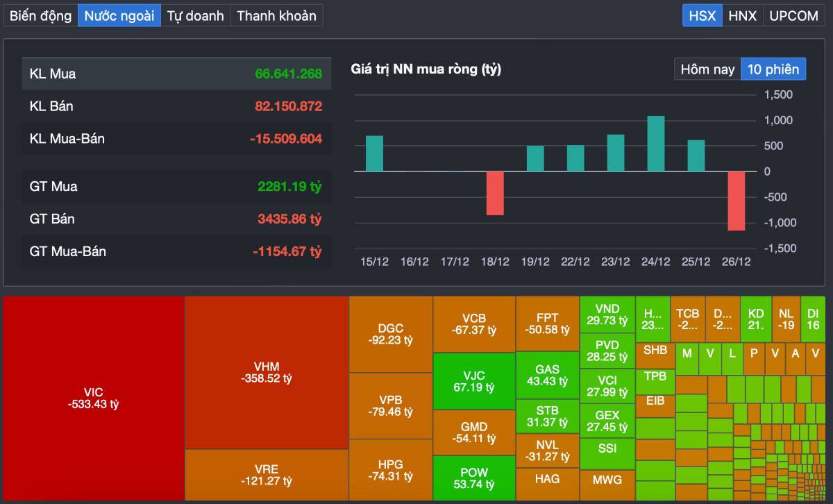Open the VCI tile 27.99 tỷ
Screen dimensions: 833x504
tap(607, 386)
